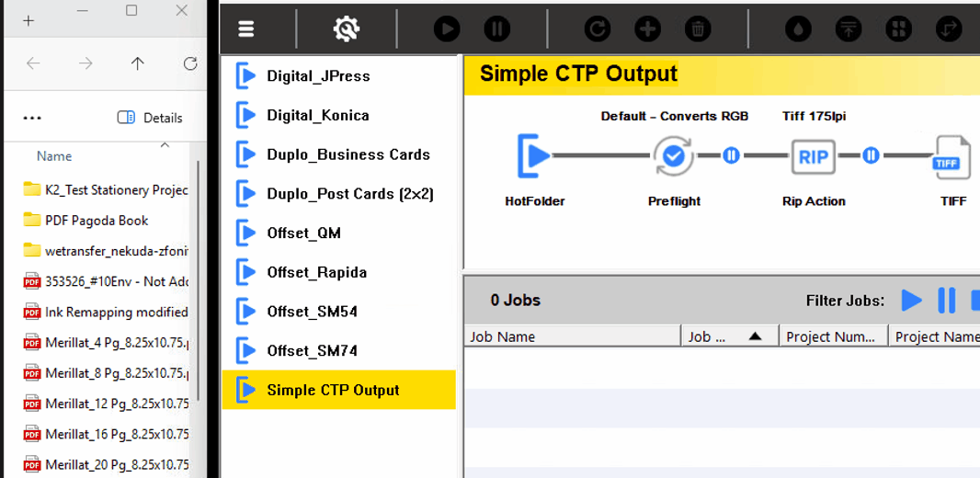980x478 pixels.
Task: Click the File Explorer vertical scrollbar
Action: pos(199,281)
